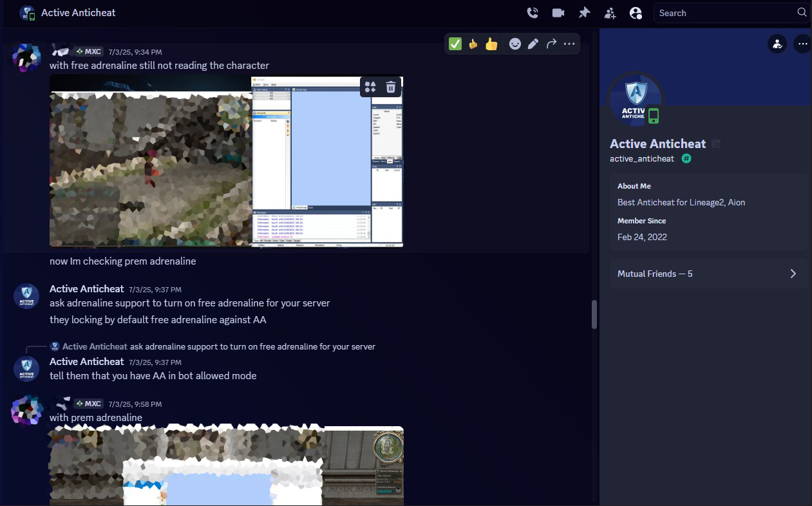This screenshot has height=506, width=812.
Task: Open the prem adrenaline screenshot attachment
Action: (x=226, y=465)
